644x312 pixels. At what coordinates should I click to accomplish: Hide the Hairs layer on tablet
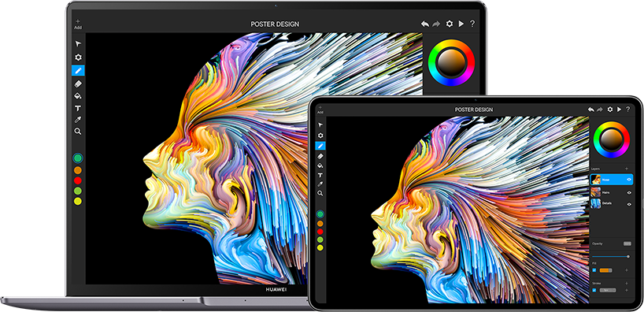click(x=629, y=193)
